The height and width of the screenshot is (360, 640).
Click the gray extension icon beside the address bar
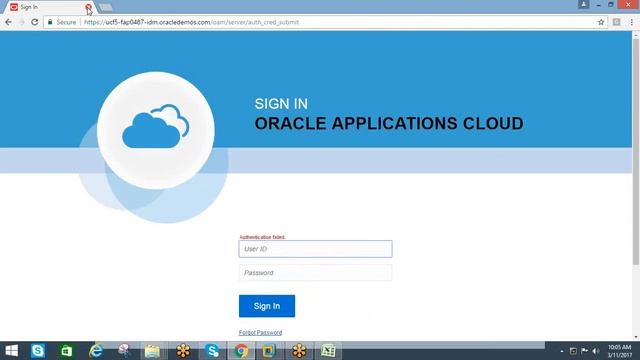(616, 22)
